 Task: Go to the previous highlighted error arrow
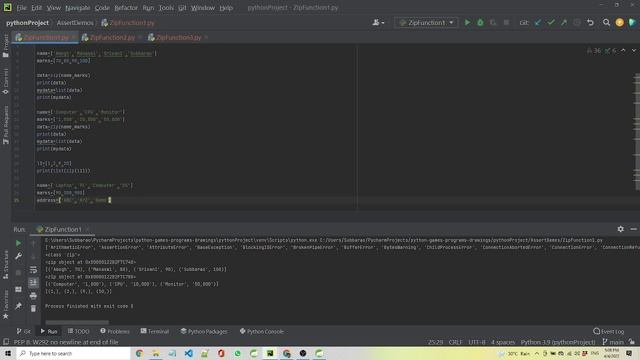pos(623,50)
